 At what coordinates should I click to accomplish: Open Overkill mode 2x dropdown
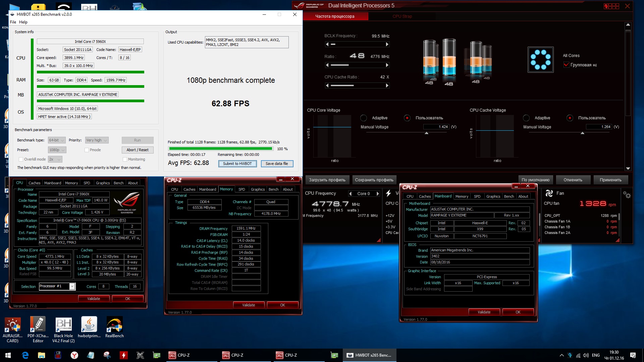pyautogui.click(x=55, y=159)
